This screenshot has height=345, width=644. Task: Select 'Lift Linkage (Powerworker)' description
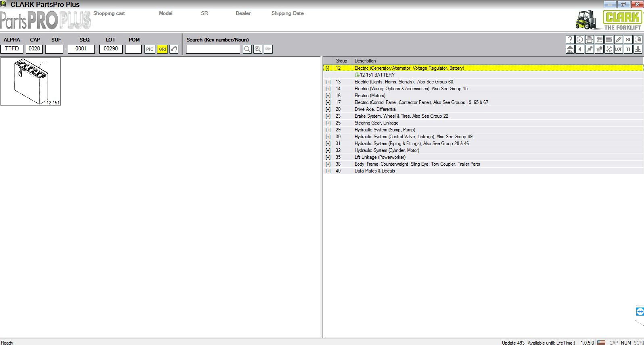coord(380,157)
